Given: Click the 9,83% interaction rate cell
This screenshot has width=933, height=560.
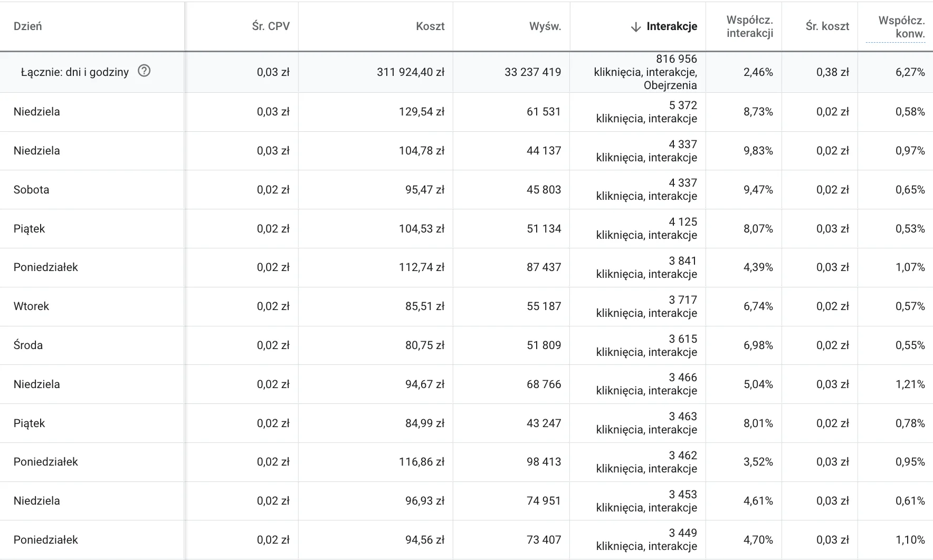Looking at the screenshot, I should [758, 151].
